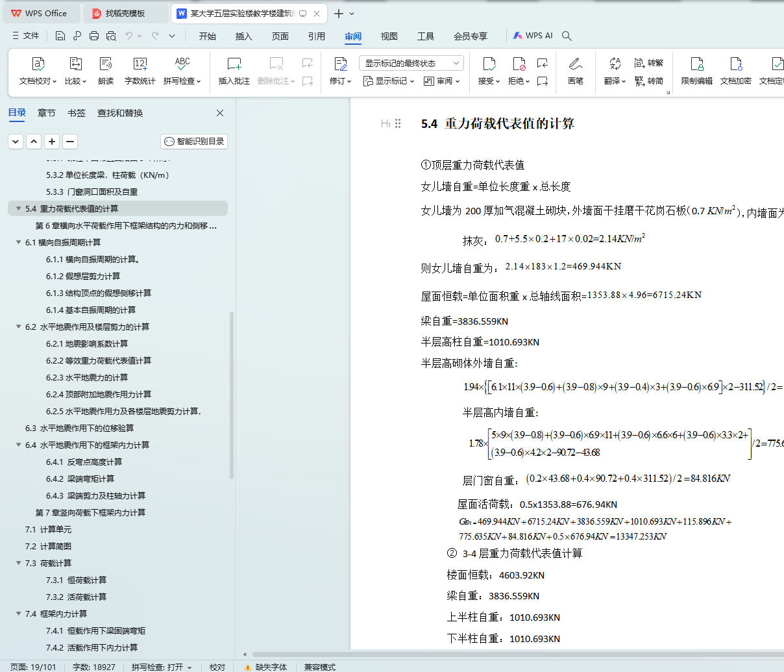Viewport: 784px width, 672px height.
Task: Undo the last action
Action: pyautogui.click(x=129, y=36)
